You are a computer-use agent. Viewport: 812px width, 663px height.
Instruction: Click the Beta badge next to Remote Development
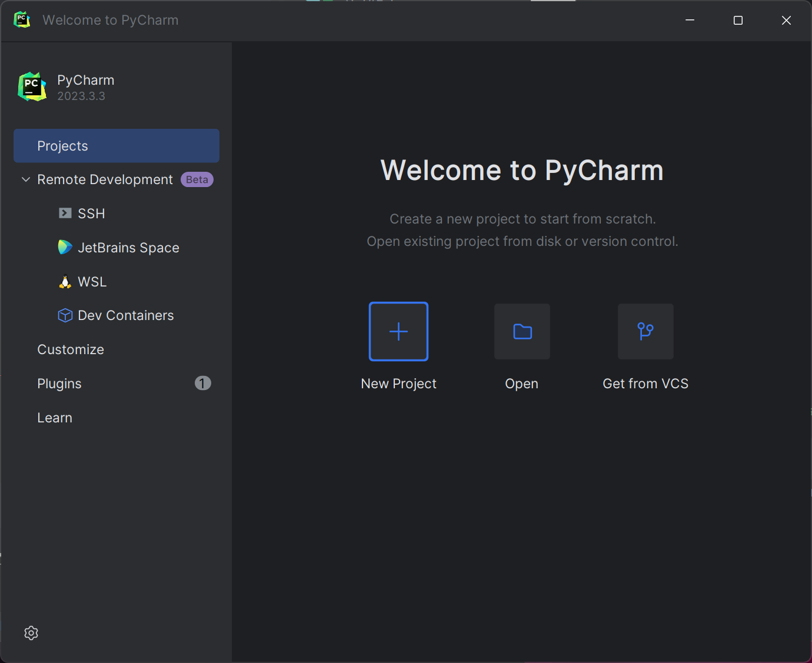click(197, 179)
